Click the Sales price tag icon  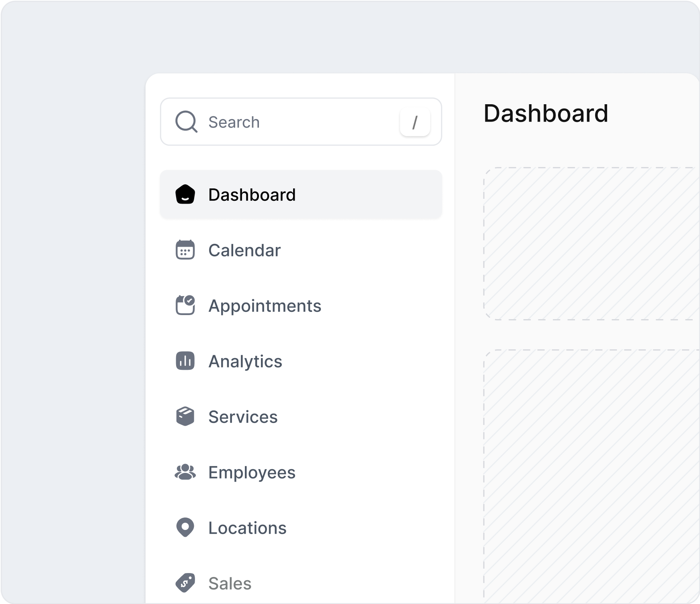(x=185, y=583)
